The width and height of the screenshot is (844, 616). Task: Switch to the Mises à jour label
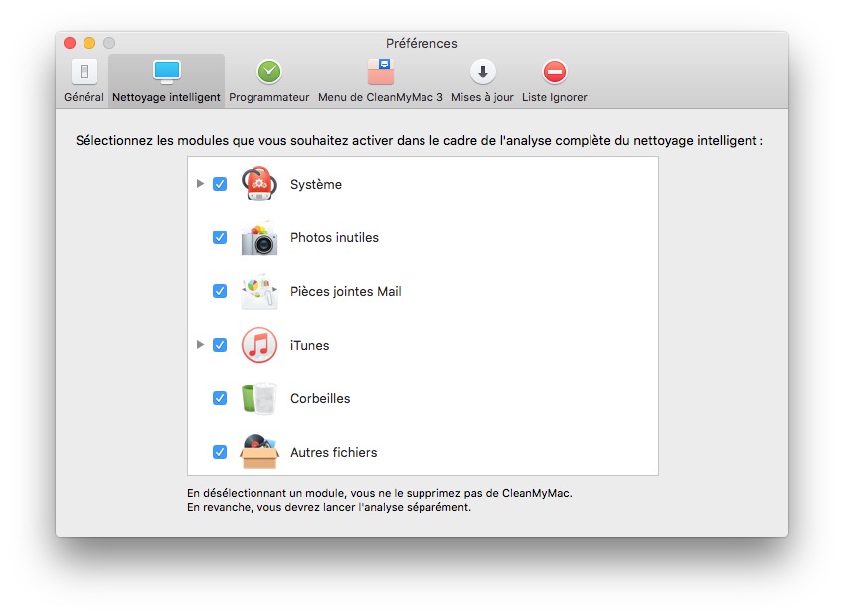[x=482, y=98]
